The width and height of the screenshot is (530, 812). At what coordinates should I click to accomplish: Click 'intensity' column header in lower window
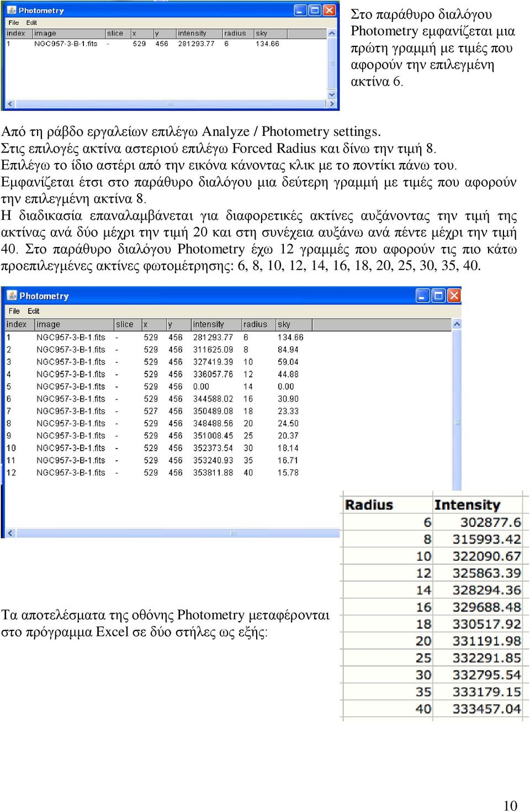click(x=216, y=324)
